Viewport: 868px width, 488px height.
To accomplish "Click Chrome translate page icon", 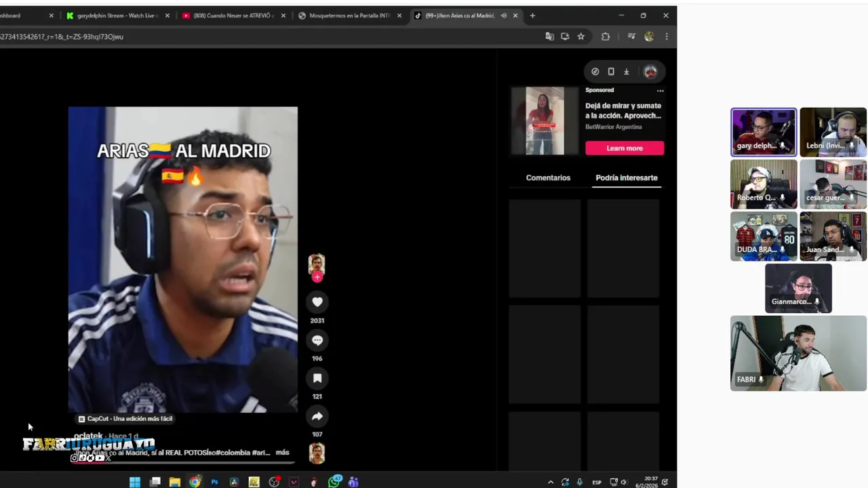I will click(549, 37).
